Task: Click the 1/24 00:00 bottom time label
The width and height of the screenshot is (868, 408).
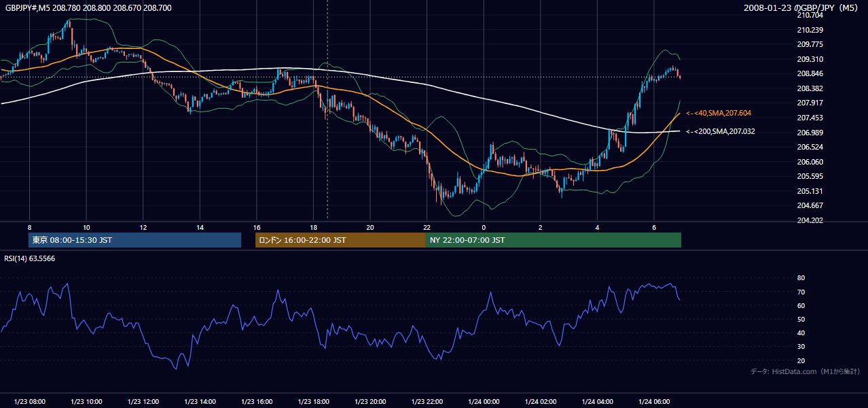Action: coord(484,402)
